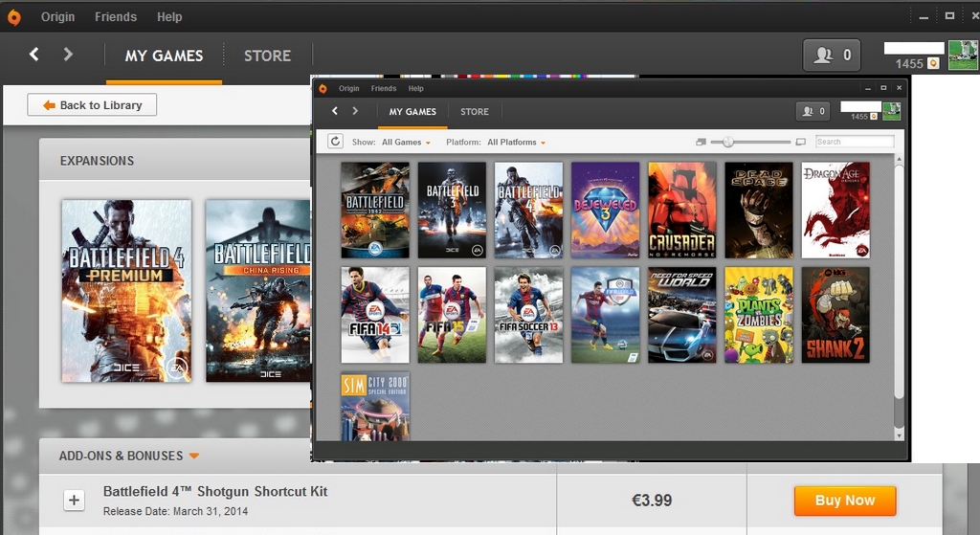Open friends list button in front window
Image resolution: width=980 pixels, height=535 pixels.
(813, 111)
